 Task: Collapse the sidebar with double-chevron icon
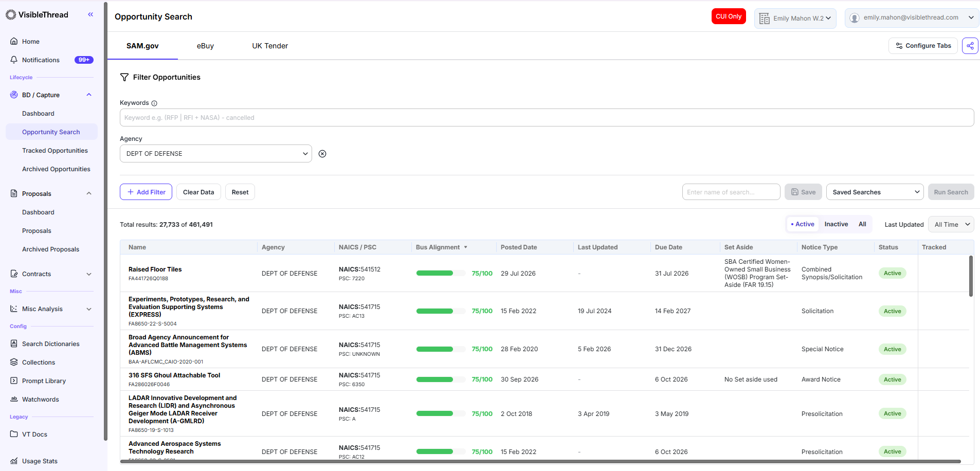tap(90, 14)
